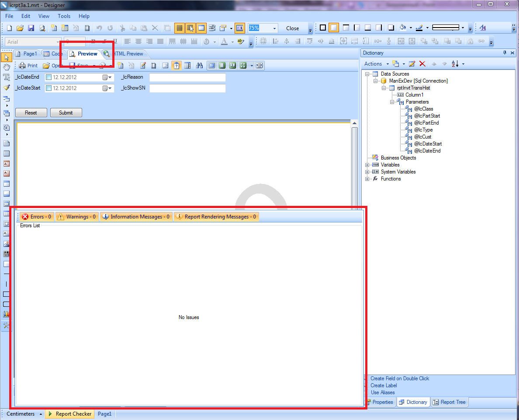Apply the shadow border icon

pyautogui.click(x=391, y=28)
